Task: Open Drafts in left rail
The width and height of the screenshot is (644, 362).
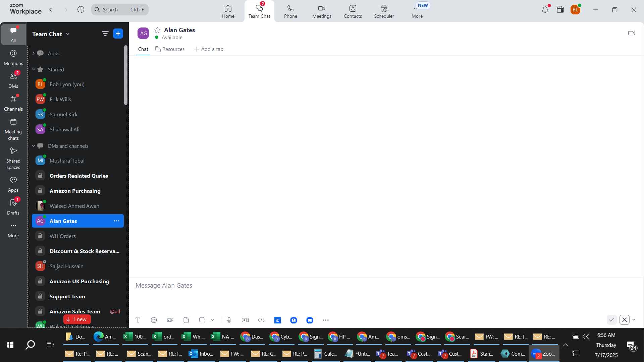Action: [x=13, y=207]
